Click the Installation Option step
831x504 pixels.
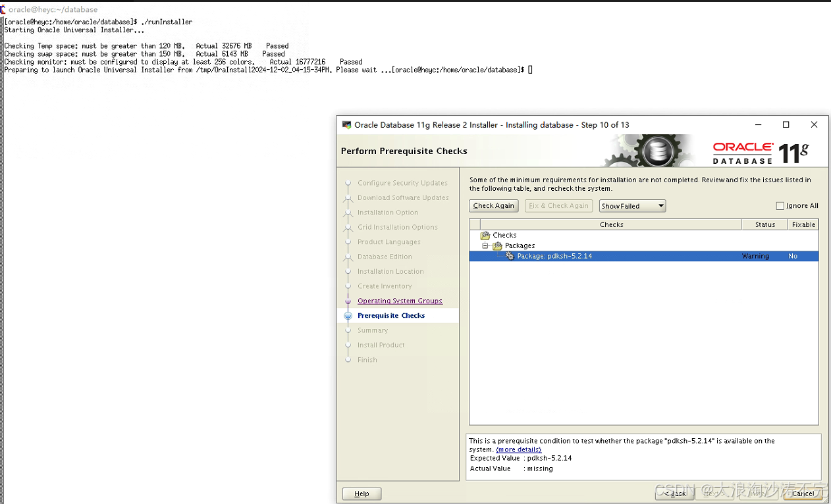(388, 213)
